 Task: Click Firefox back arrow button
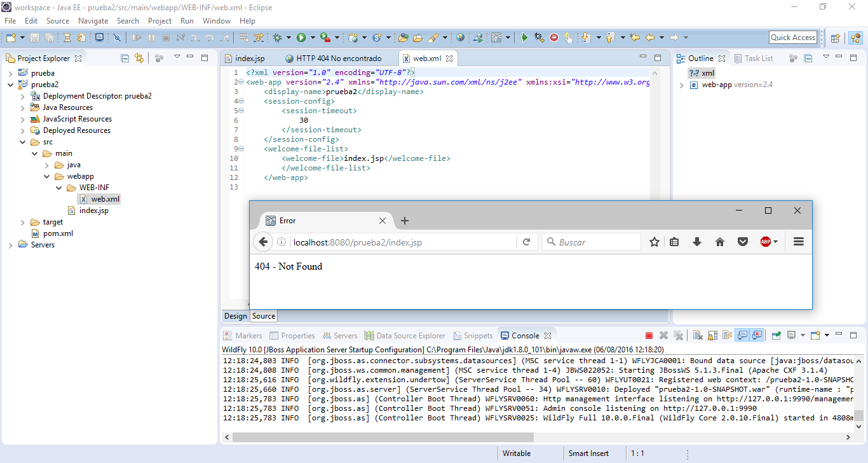click(x=263, y=242)
